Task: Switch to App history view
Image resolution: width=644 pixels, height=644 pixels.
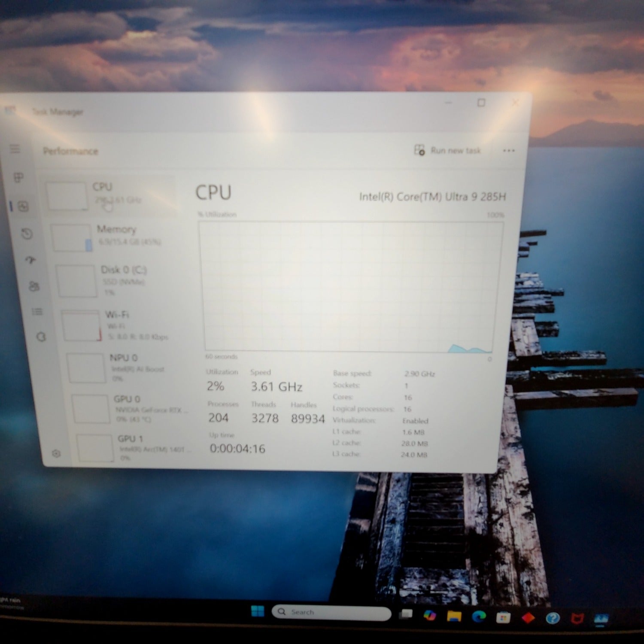Action: pos(27,234)
